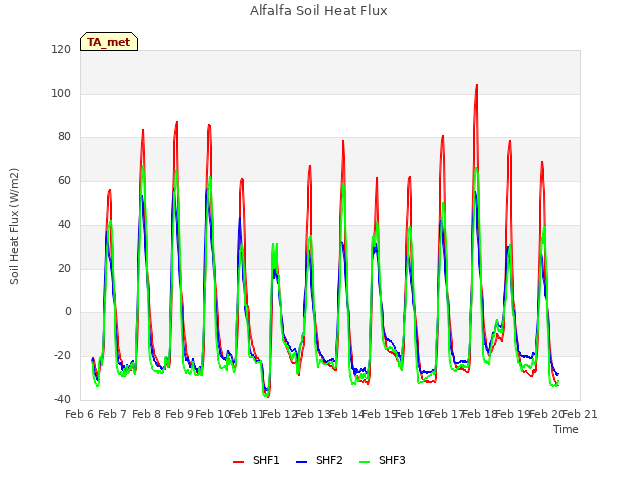
Task: Toggle SHF3 series in legend
Action: click(x=382, y=460)
